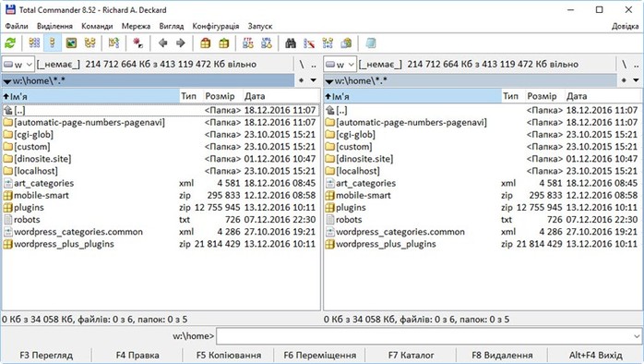Sort right panel by Тип column header
Viewport: 644px width, 364px height.
[x=513, y=96]
